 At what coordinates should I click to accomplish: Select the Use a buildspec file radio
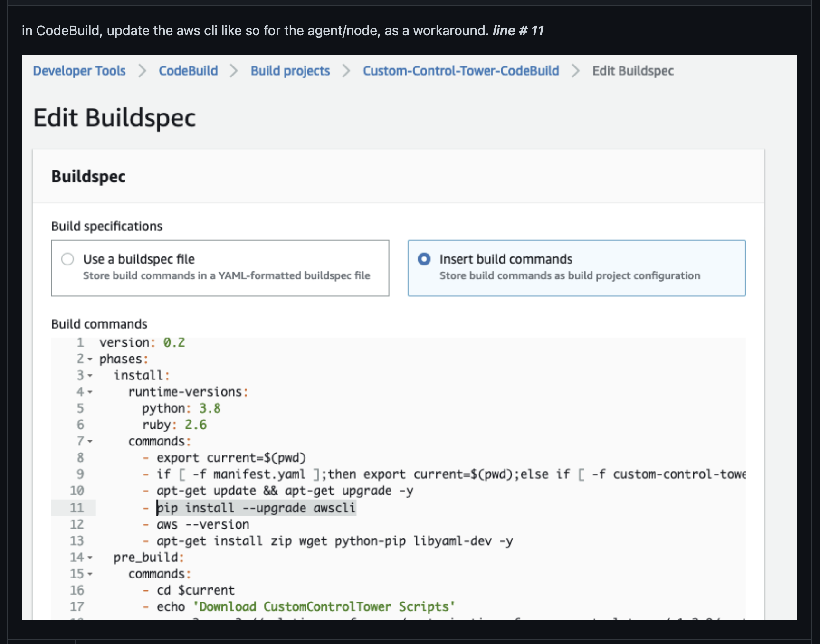(x=67, y=259)
